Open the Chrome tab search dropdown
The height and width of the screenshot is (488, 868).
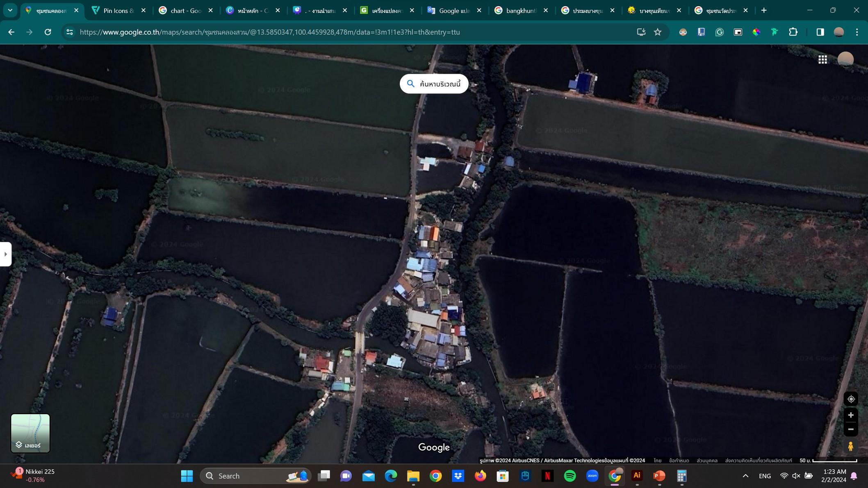pos(10,10)
